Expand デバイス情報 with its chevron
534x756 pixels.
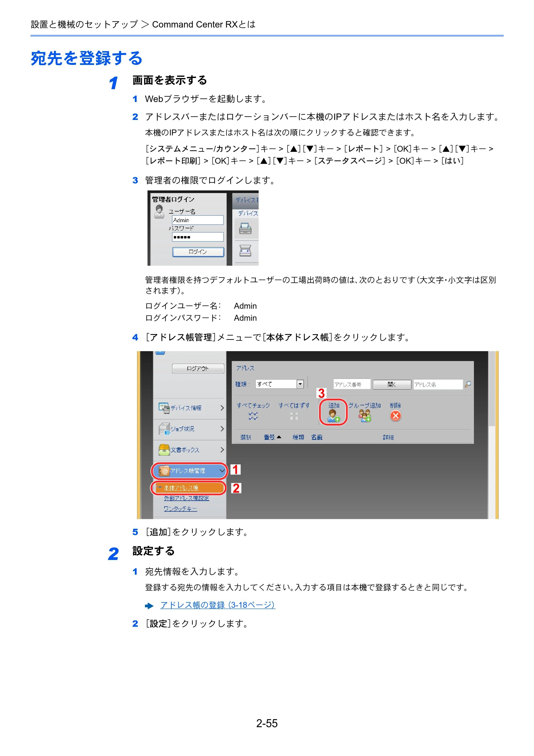click(x=222, y=408)
